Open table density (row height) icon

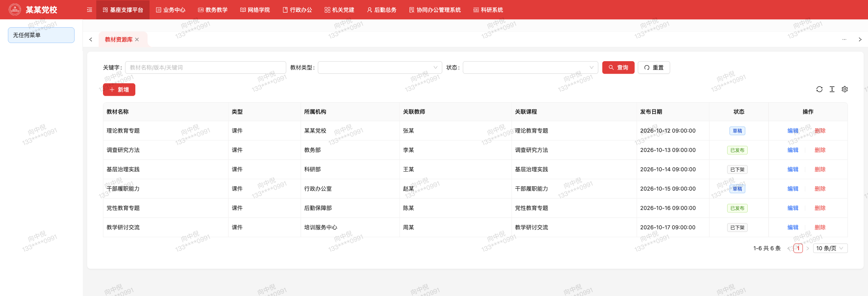point(832,89)
